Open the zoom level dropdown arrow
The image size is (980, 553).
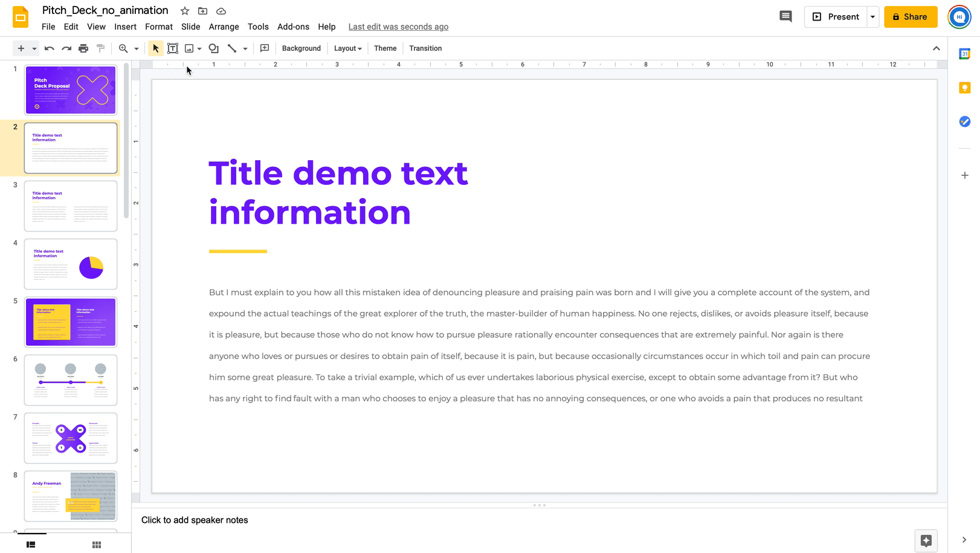point(137,48)
